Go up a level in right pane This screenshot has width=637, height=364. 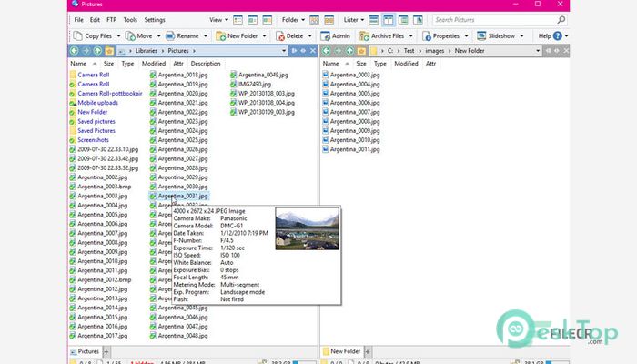coord(349,51)
